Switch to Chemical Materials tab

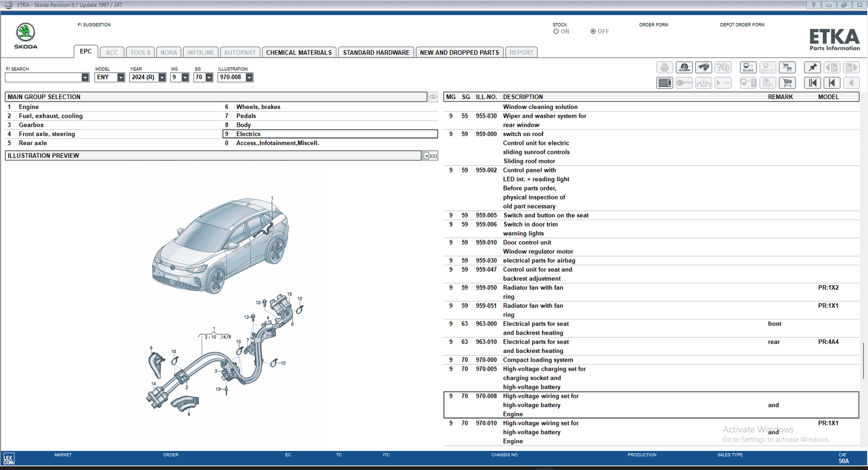pos(299,53)
